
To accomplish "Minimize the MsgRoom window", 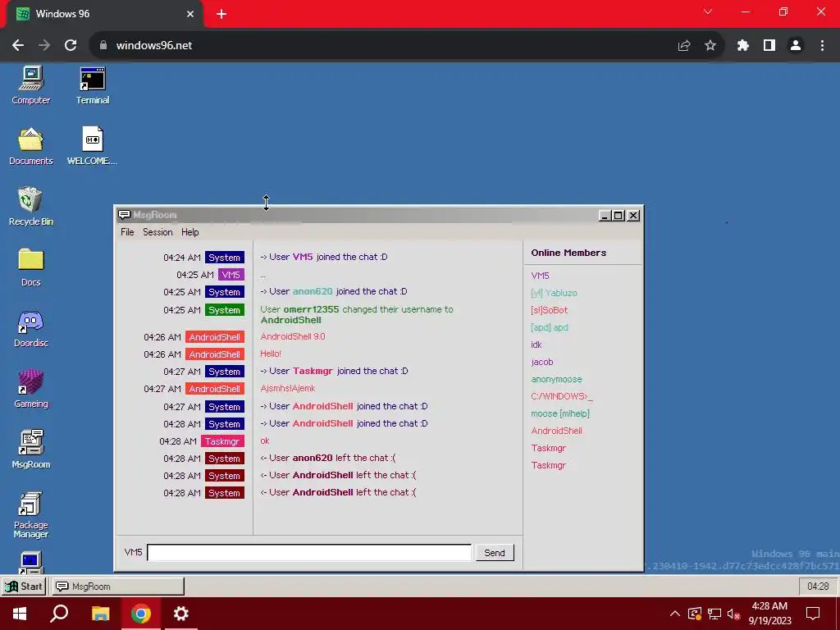I will (x=605, y=216).
